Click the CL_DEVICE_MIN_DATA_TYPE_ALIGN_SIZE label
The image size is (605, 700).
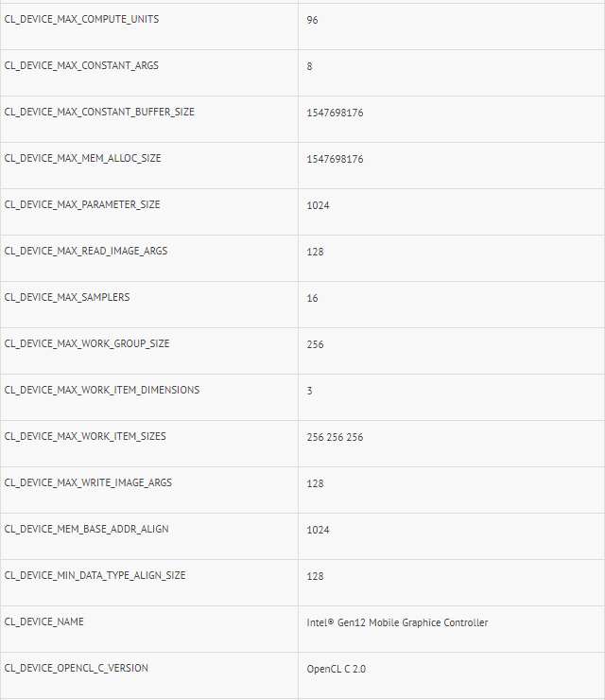(x=95, y=575)
